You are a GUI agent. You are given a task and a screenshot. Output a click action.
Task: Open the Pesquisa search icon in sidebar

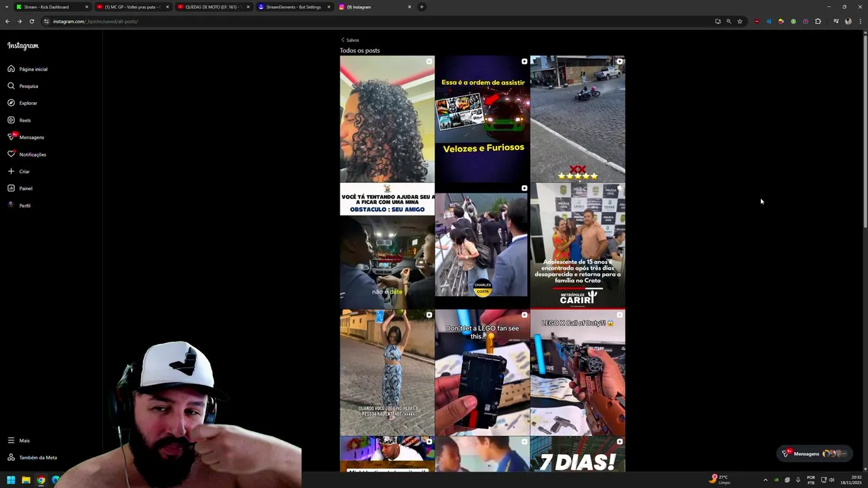pos(11,86)
